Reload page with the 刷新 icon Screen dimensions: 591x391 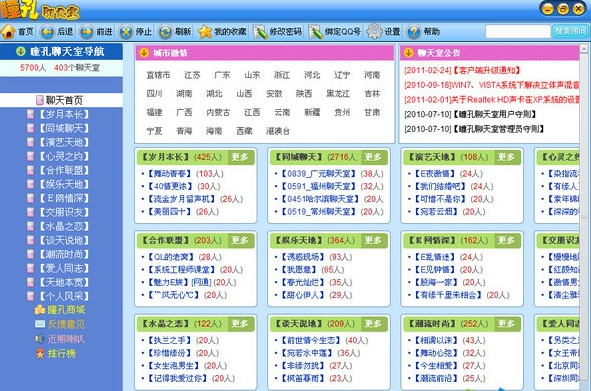(165, 32)
